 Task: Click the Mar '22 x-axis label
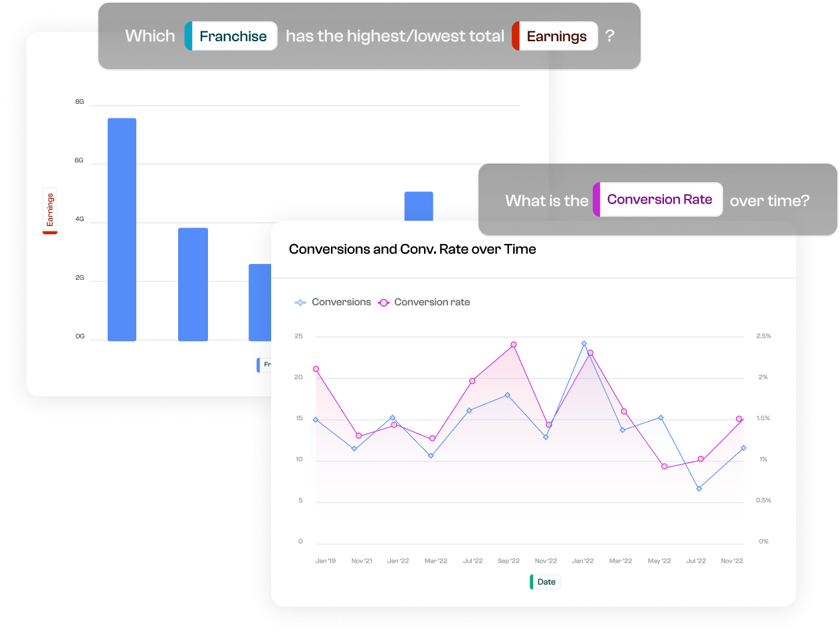[436, 561]
